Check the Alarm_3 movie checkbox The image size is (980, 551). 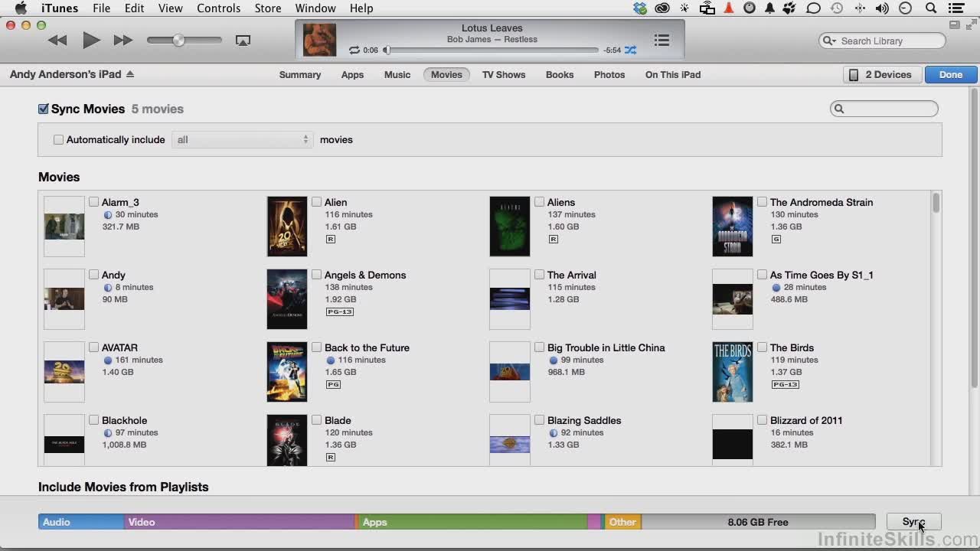[93, 202]
